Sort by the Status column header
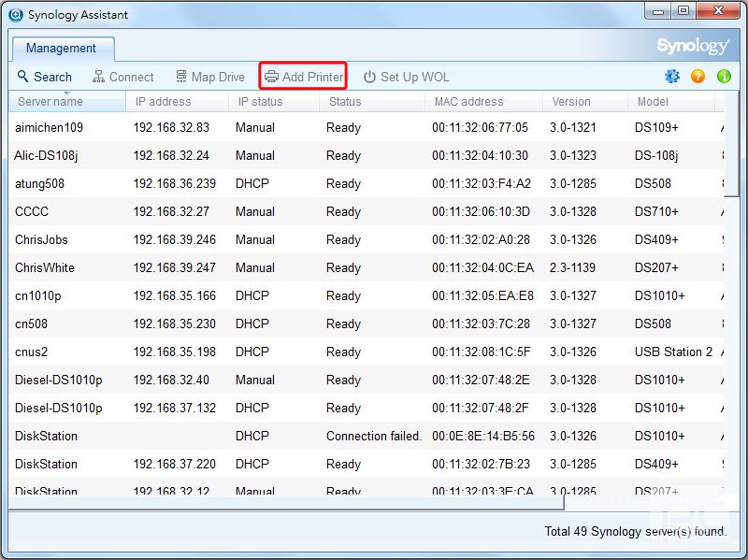The width and height of the screenshot is (748, 560). tap(372, 102)
